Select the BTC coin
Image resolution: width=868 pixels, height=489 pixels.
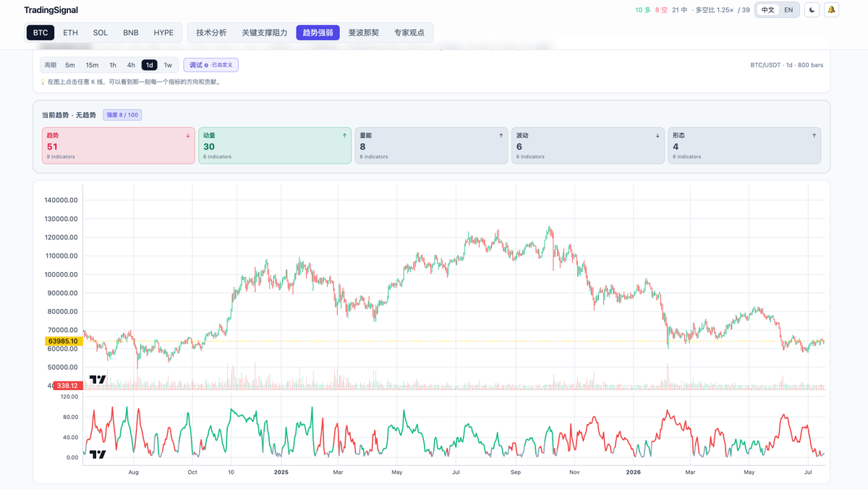(x=41, y=33)
